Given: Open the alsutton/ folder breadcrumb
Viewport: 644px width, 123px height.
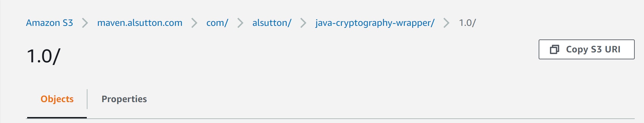Looking at the screenshot, I should 272,23.
